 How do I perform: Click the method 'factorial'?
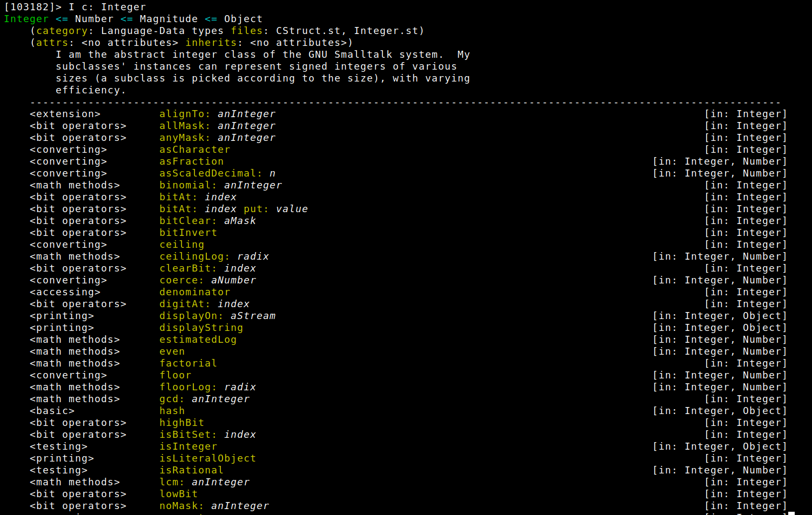click(188, 363)
